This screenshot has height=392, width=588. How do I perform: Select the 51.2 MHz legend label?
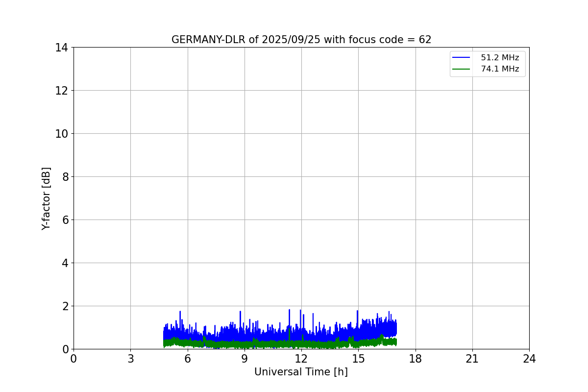[x=500, y=58]
